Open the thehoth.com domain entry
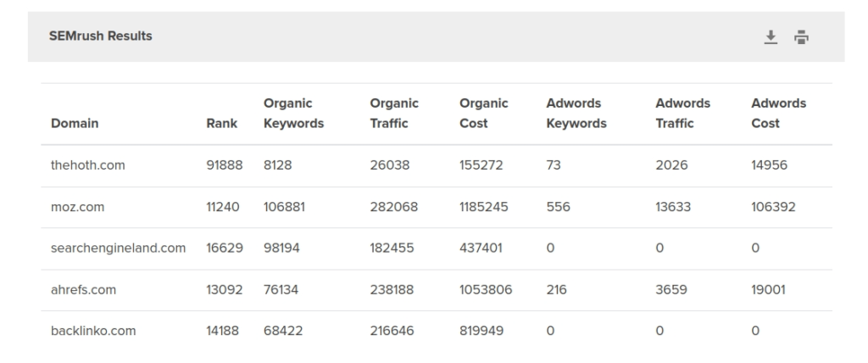This screenshot has height=363, width=868. click(87, 165)
